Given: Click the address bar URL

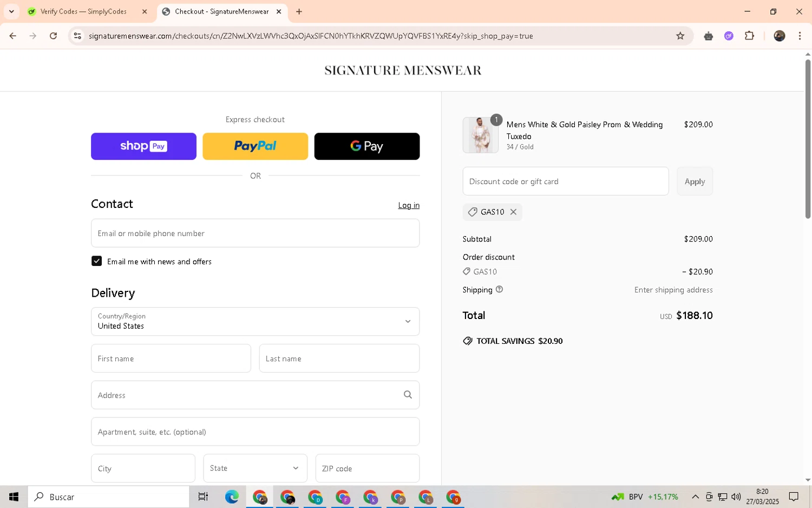Looking at the screenshot, I should tap(311, 36).
